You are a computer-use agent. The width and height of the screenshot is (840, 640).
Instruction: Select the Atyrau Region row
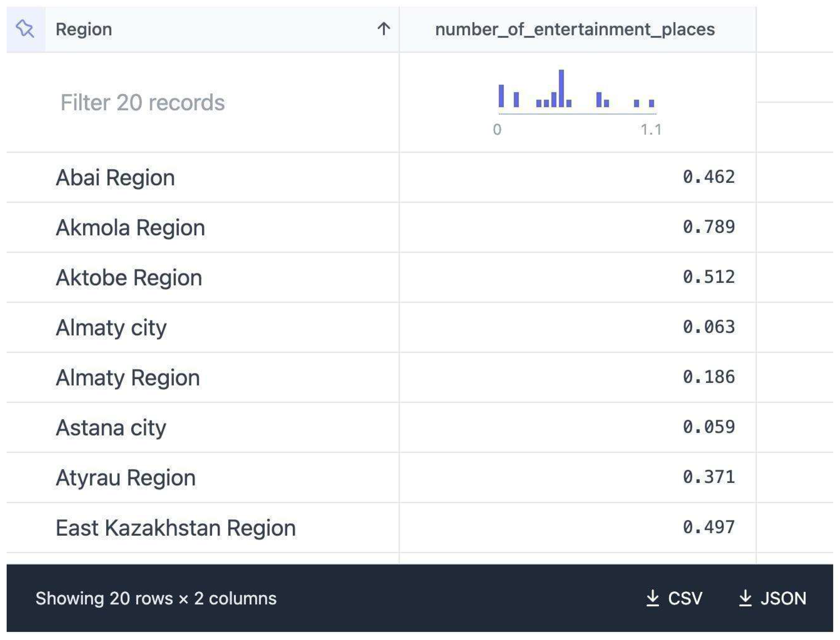[125, 477]
